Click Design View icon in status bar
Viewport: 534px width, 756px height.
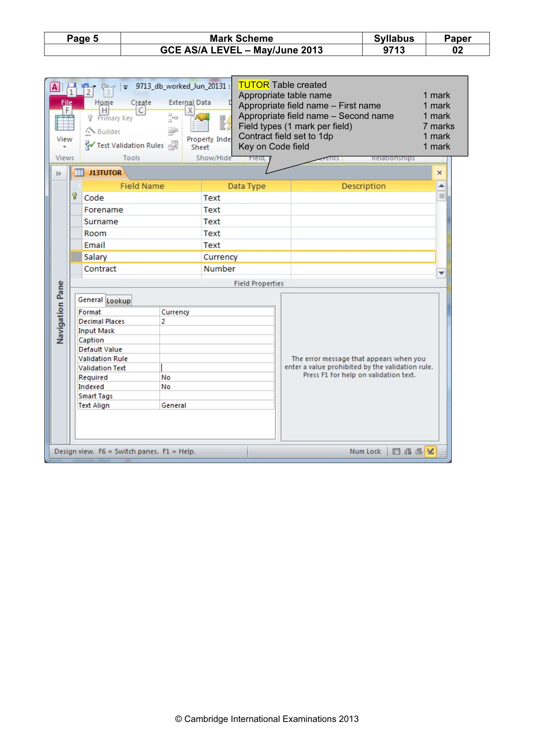pyautogui.click(x=431, y=451)
